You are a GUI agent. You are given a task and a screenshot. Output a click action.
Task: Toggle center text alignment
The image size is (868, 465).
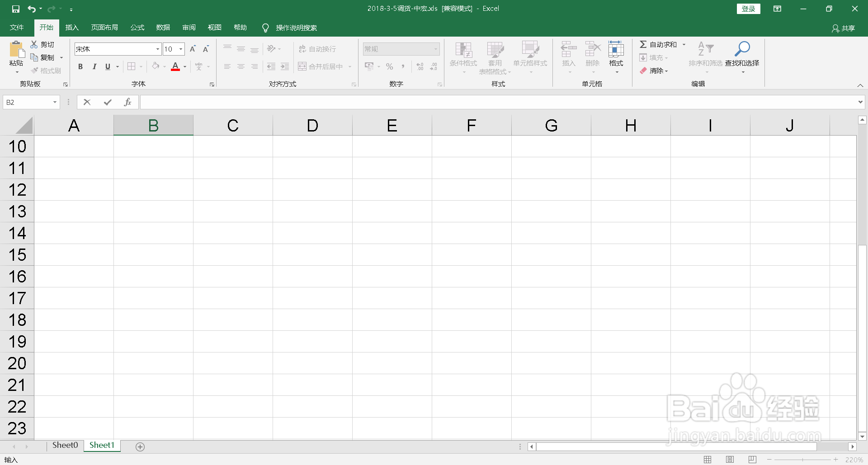pyautogui.click(x=241, y=66)
